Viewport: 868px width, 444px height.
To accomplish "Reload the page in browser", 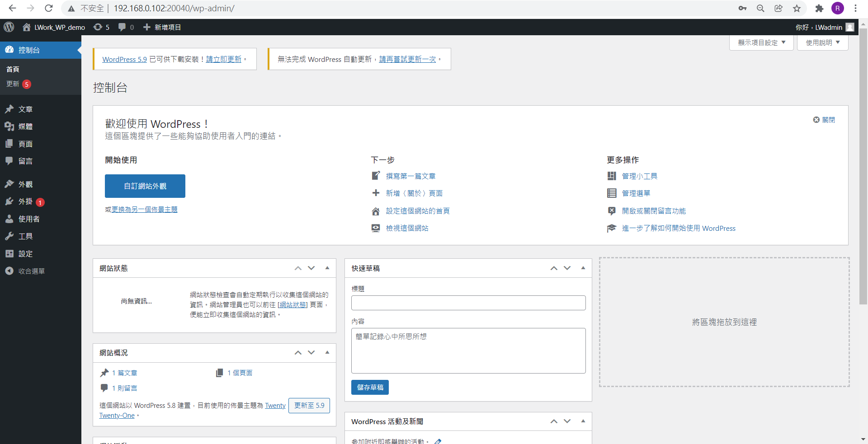I will click(x=49, y=8).
